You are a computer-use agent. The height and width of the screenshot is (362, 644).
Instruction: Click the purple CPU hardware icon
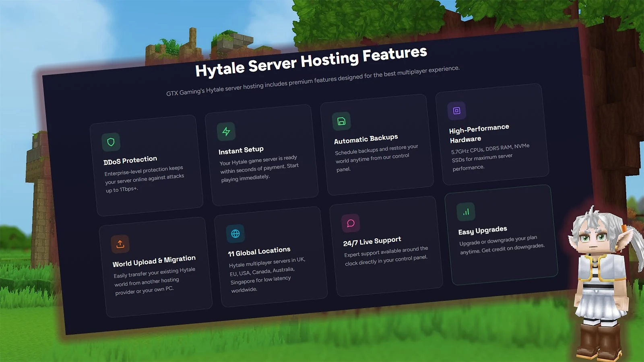click(457, 111)
